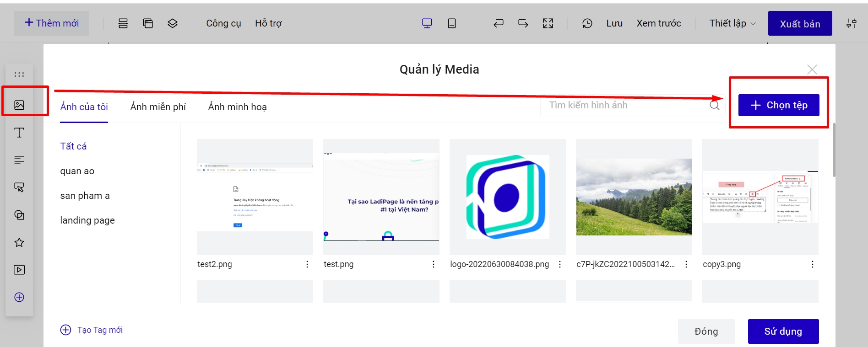Switch to mobile device view icon
Screen dimensions: 868x347
(451, 23)
